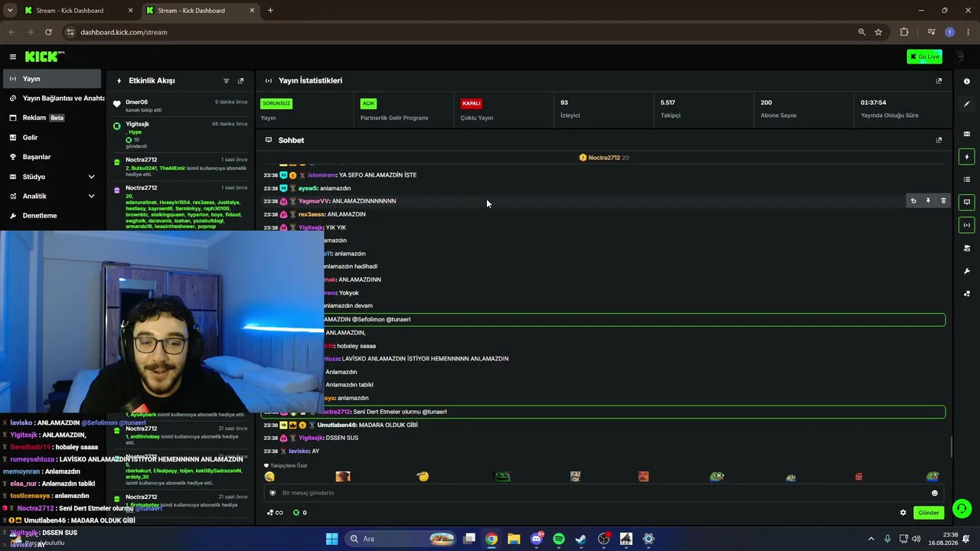980x551 pixels.
Task: Open the browser extensions puzzle icon
Action: [x=904, y=32]
